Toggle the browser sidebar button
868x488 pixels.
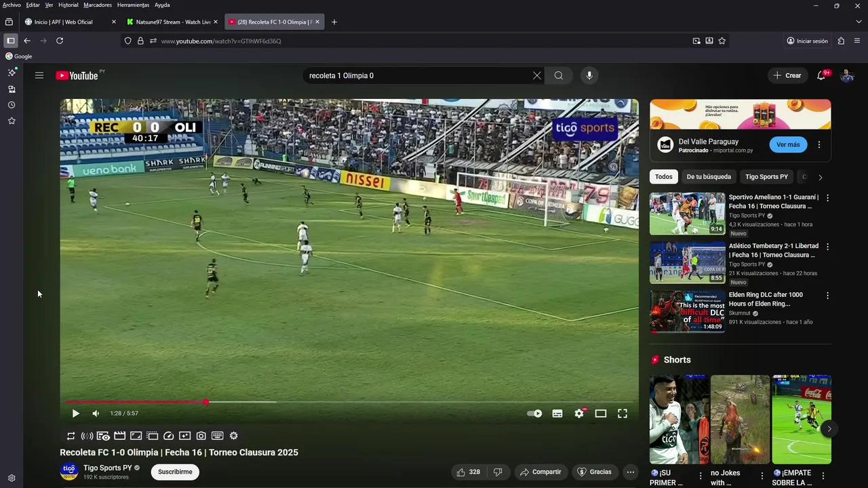click(10, 41)
